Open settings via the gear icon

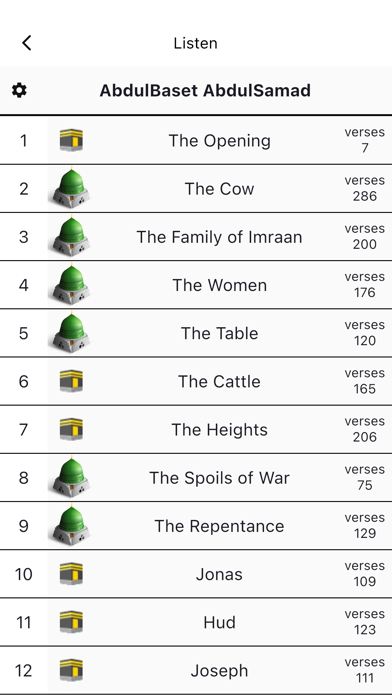[x=19, y=91]
